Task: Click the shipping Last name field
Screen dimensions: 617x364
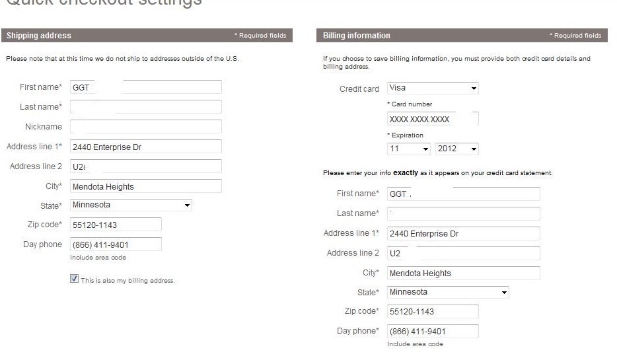Action: 145,107
